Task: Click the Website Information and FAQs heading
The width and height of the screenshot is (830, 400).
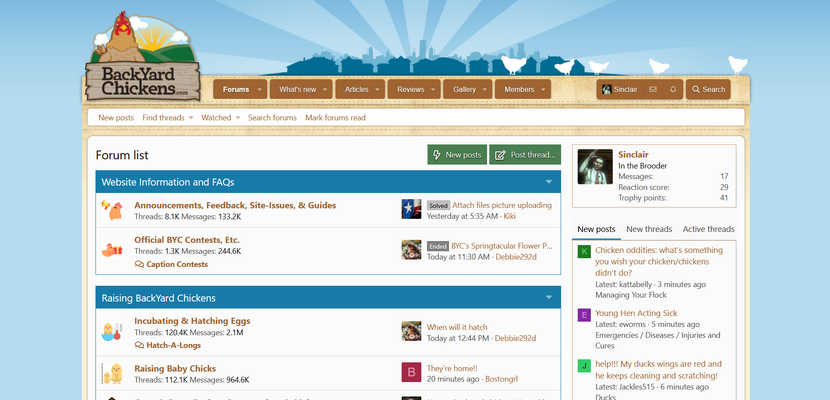Action: pos(168,182)
